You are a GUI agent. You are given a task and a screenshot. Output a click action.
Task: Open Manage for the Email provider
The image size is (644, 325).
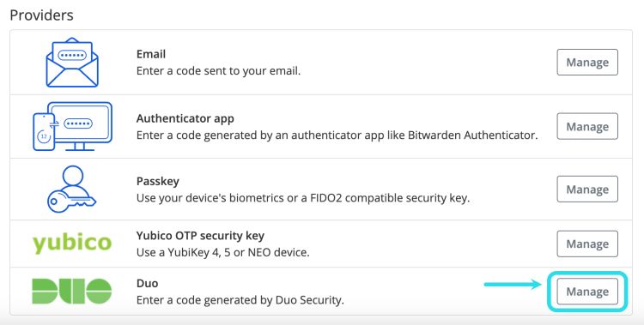(x=587, y=63)
